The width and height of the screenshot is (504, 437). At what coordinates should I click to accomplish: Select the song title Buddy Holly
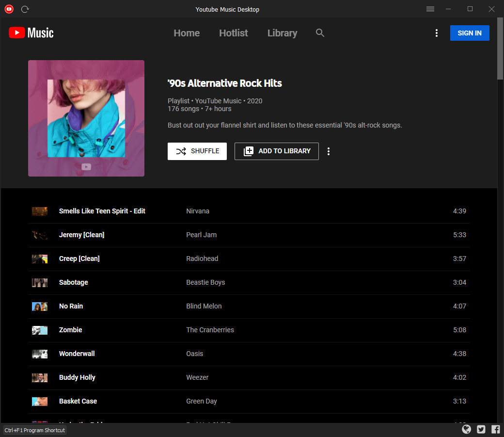click(x=77, y=378)
